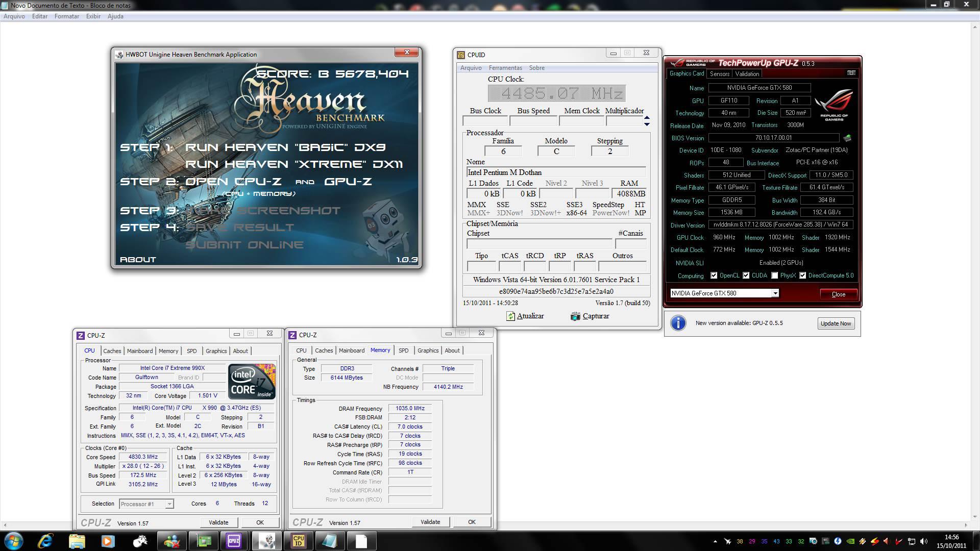Click the CPUID Chipset field
This screenshot has width=980, height=551.
(539, 243)
